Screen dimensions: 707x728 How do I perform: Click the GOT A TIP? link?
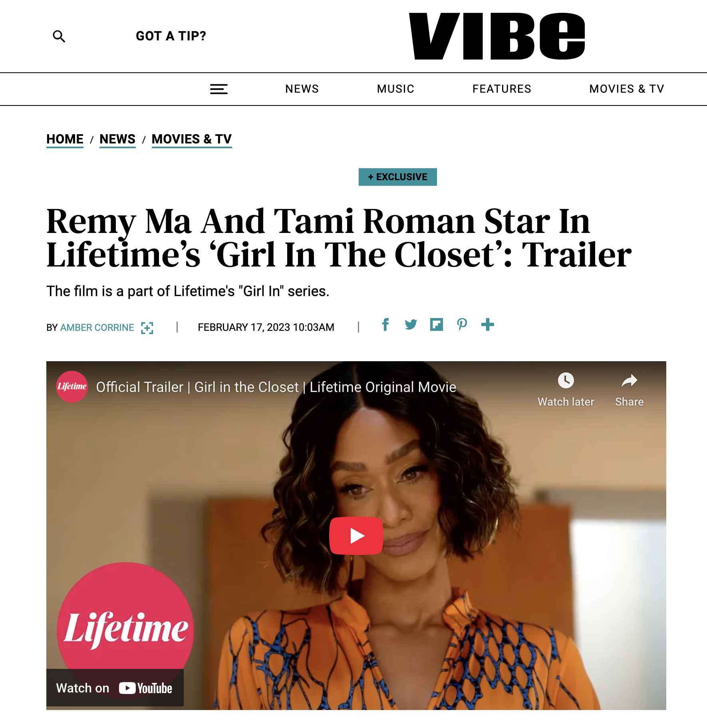(x=171, y=36)
